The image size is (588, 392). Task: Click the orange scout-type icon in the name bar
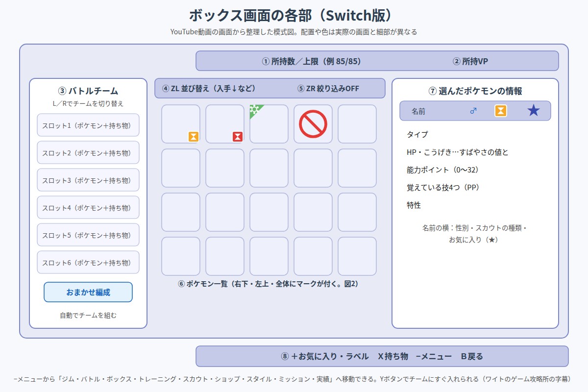click(x=500, y=111)
